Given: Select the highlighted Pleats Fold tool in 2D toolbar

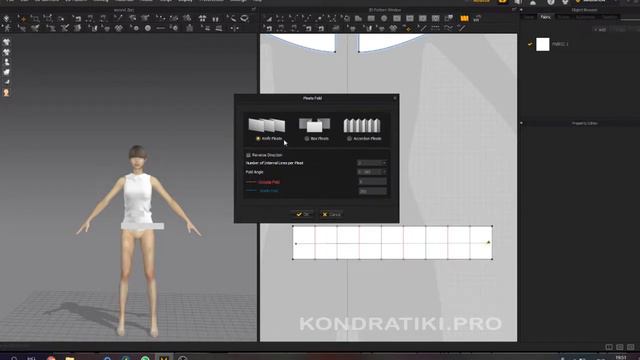Looking at the screenshot, I should pyautogui.click(x=464, y=18).
